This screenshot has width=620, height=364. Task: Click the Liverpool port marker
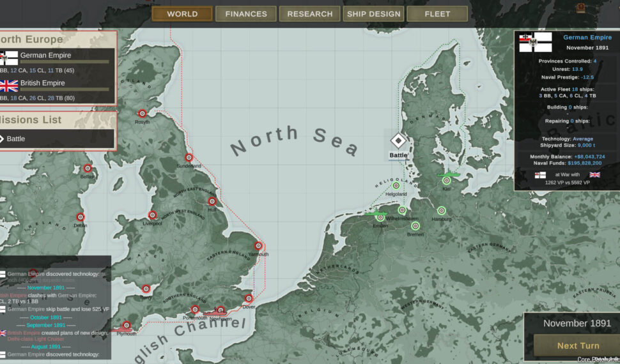152,215
